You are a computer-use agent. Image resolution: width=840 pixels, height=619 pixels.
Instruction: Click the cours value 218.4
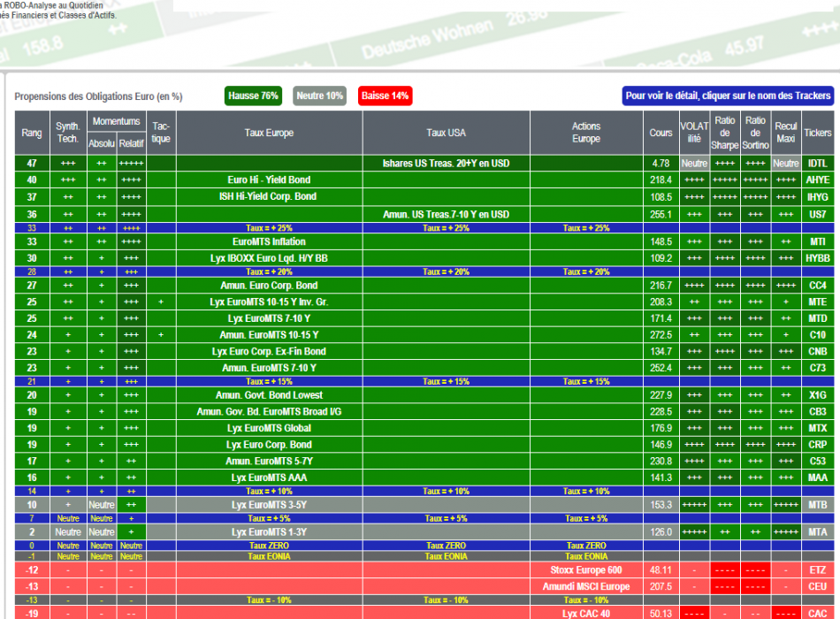pyautogui.click(x=661, y=180)
